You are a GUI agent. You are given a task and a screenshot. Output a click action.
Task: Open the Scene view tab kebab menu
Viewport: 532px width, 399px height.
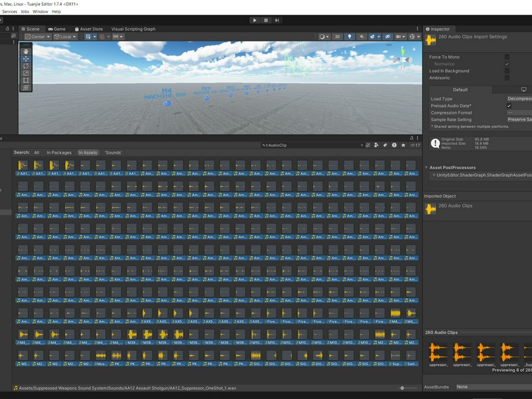418,29
